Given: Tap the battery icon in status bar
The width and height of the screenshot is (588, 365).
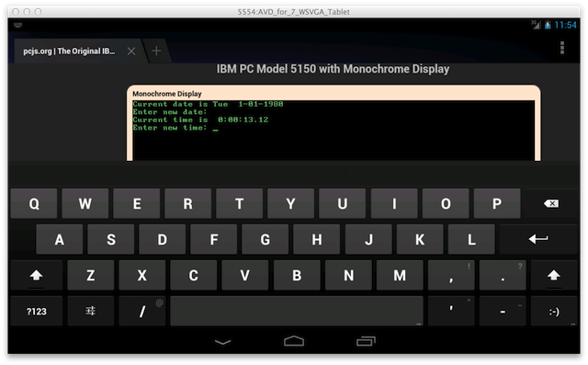Looking at the screenshot, I should 548,25.
